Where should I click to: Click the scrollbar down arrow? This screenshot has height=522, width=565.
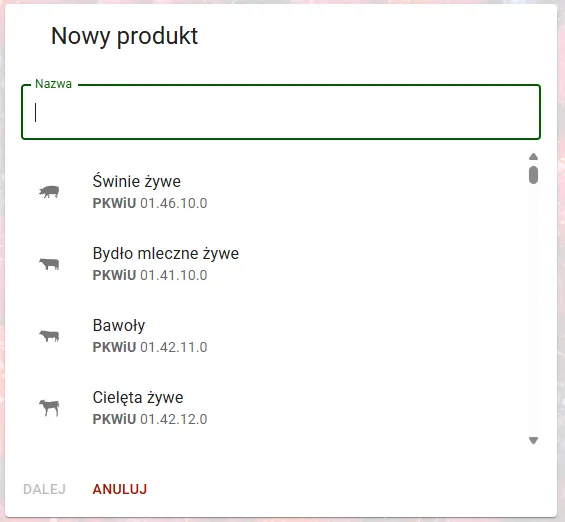[x=533, y=440]
